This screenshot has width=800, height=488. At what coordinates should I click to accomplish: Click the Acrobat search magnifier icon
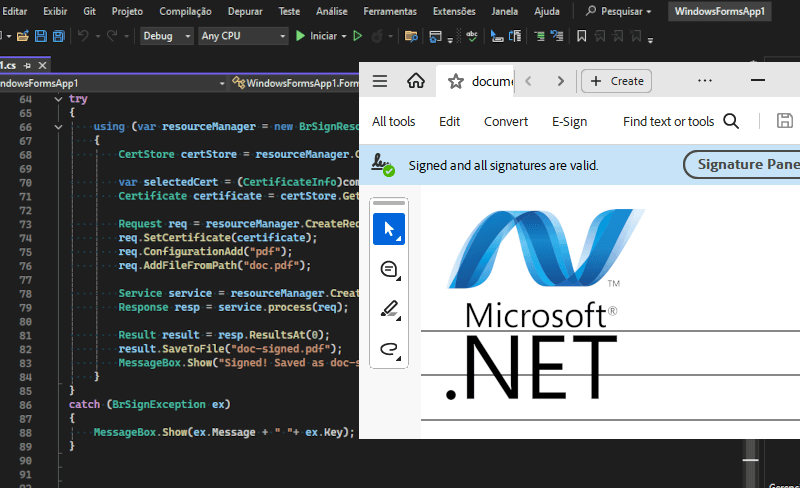coord(731,121)
